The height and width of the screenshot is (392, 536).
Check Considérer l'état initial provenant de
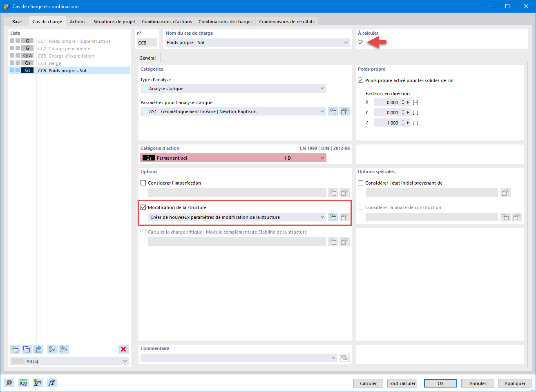coord(360,183)
